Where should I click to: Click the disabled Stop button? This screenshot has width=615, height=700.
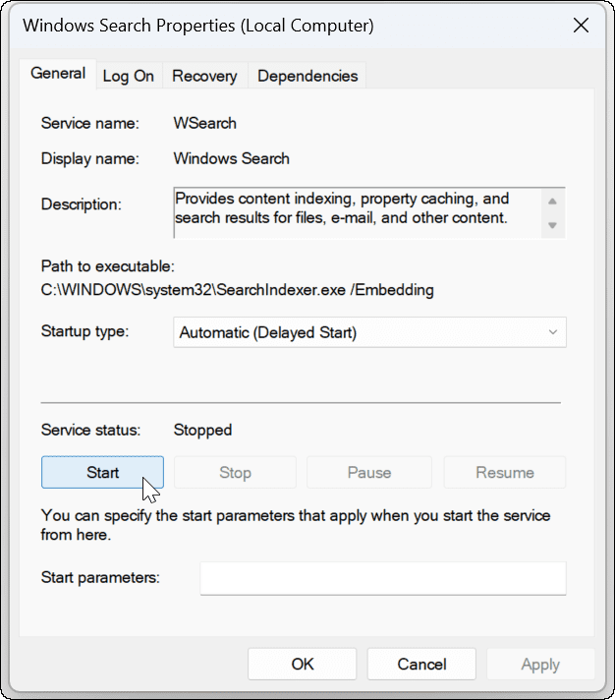pyautogui.click(x=235, y=472)
